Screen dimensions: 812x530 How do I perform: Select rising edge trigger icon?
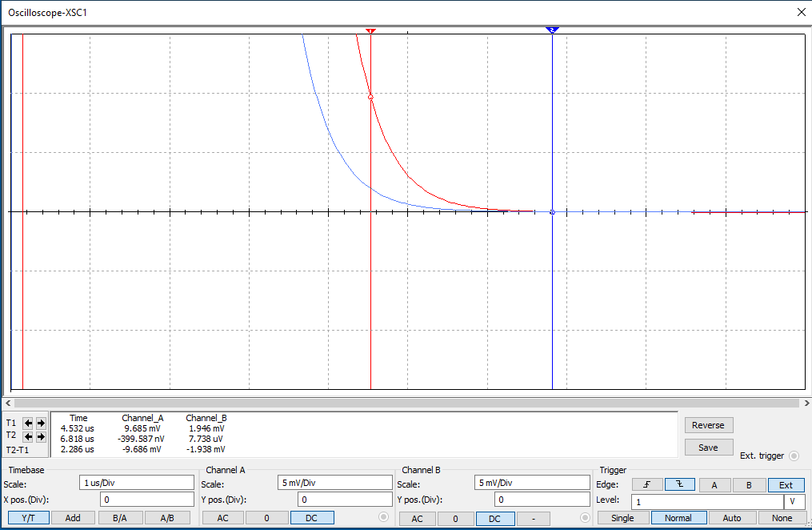point(646,484)
